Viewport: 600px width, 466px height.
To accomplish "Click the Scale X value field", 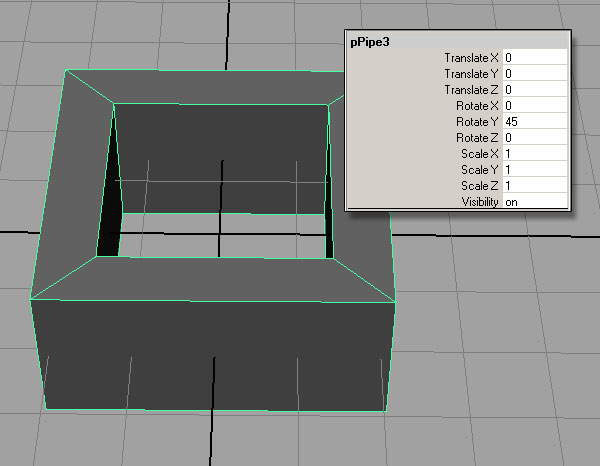I will [535, 154].
